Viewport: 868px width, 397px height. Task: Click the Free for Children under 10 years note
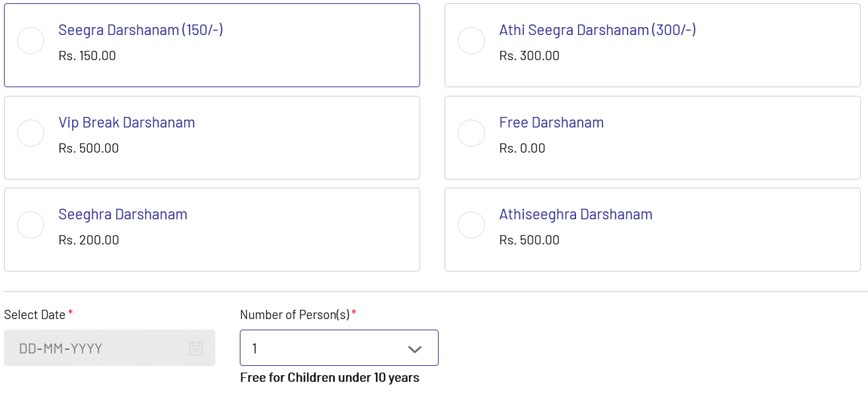point(330,378)
